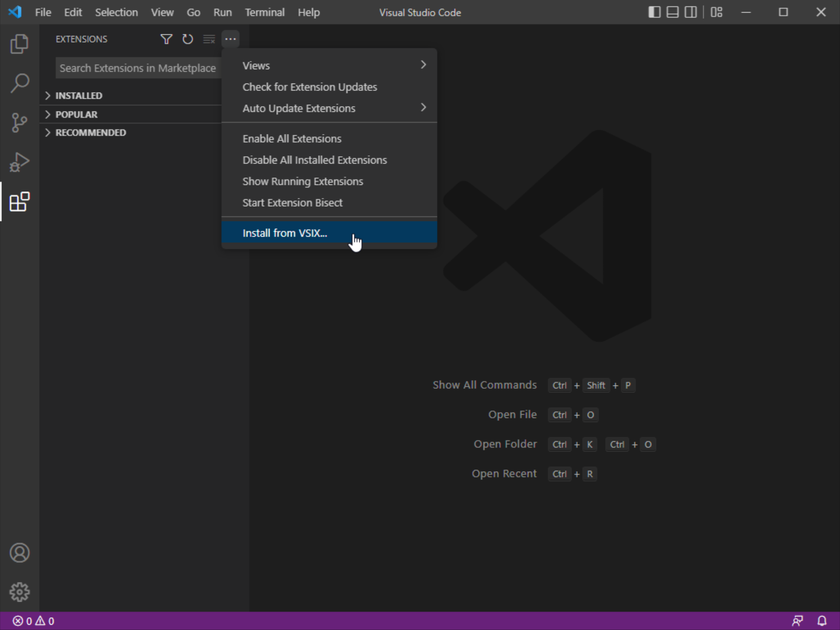
Task: Choose Start Extension Bisect
Action: click(x=329, y=202)
